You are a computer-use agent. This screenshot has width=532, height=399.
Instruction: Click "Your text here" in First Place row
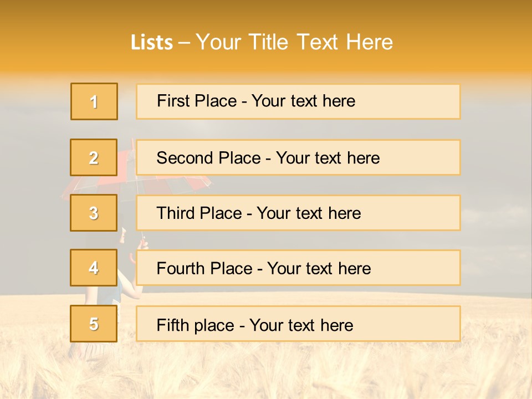click(x=303, y=101)
